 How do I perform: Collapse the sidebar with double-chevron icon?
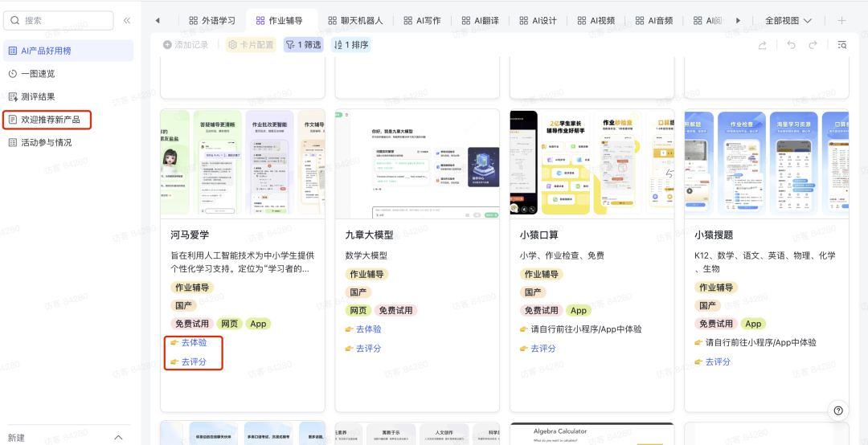point(127,20)
